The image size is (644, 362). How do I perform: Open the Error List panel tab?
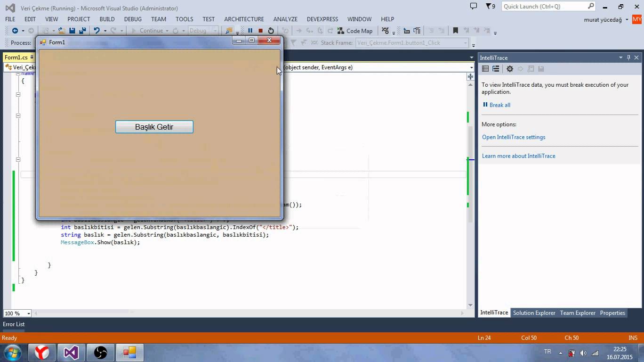14,324
